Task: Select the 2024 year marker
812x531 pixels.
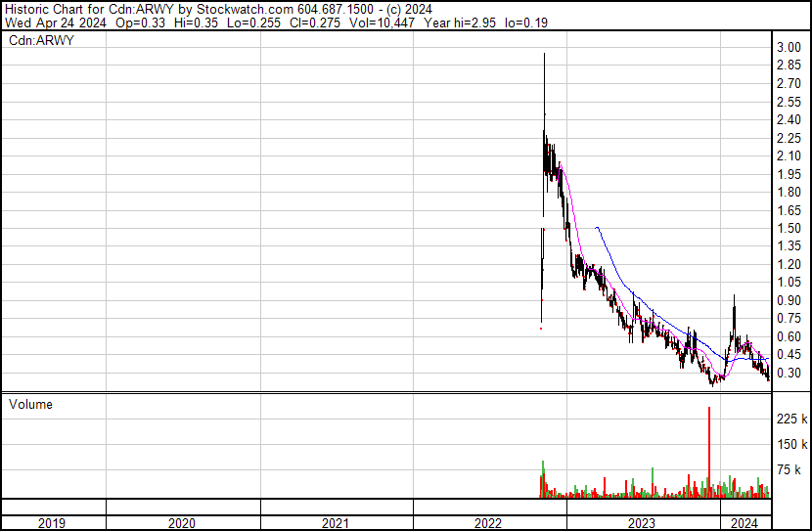Action: 744,523
